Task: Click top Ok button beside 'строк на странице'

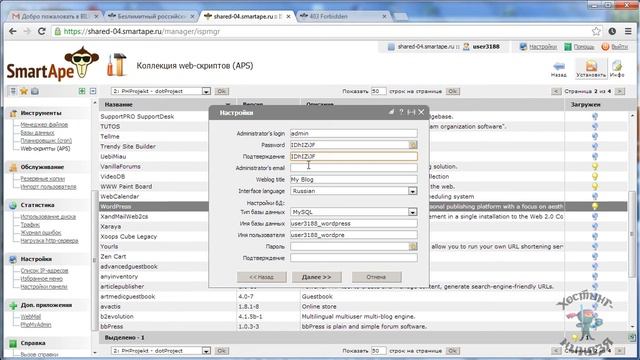Action: coord(452,91)
